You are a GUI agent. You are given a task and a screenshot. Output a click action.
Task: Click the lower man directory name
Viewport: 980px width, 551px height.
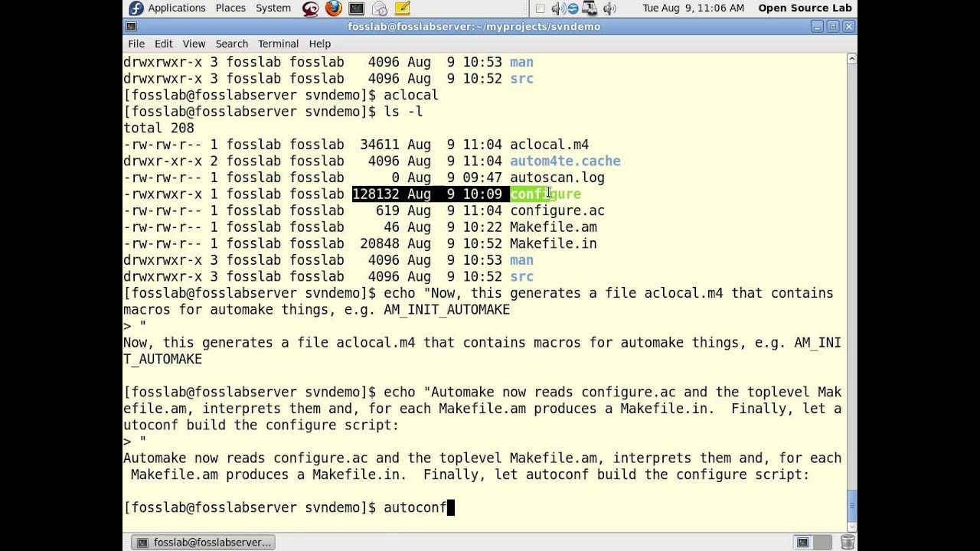tap(522, 260)
